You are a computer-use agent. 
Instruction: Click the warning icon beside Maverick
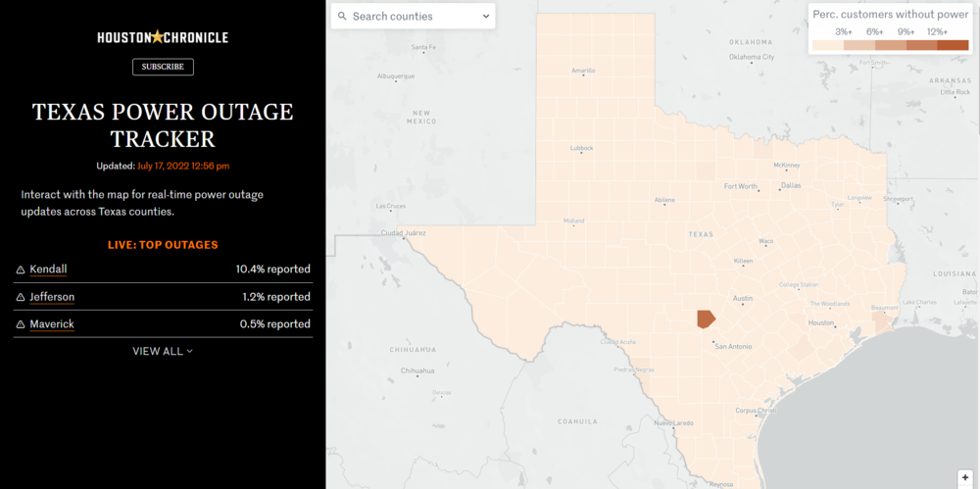click(x=21, y=324)
